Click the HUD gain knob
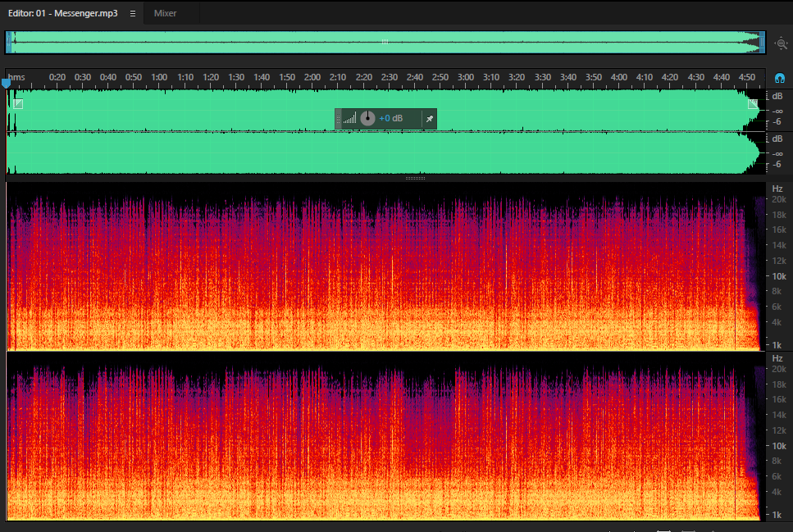 pos(367,118)
